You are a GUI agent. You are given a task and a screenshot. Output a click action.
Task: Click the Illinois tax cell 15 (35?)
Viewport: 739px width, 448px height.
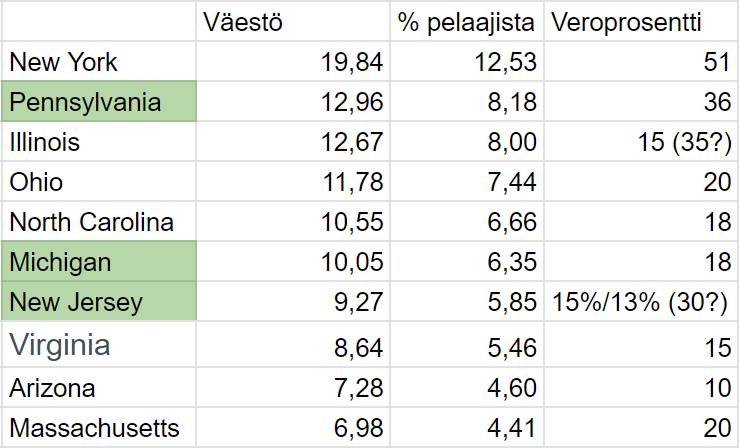pos(641,141)
